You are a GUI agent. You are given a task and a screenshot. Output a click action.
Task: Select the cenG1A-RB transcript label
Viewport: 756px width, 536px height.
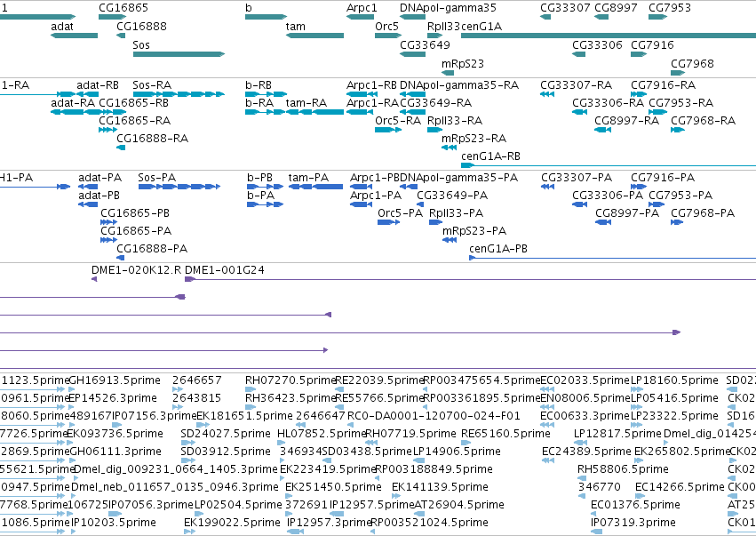click(490, 156)
